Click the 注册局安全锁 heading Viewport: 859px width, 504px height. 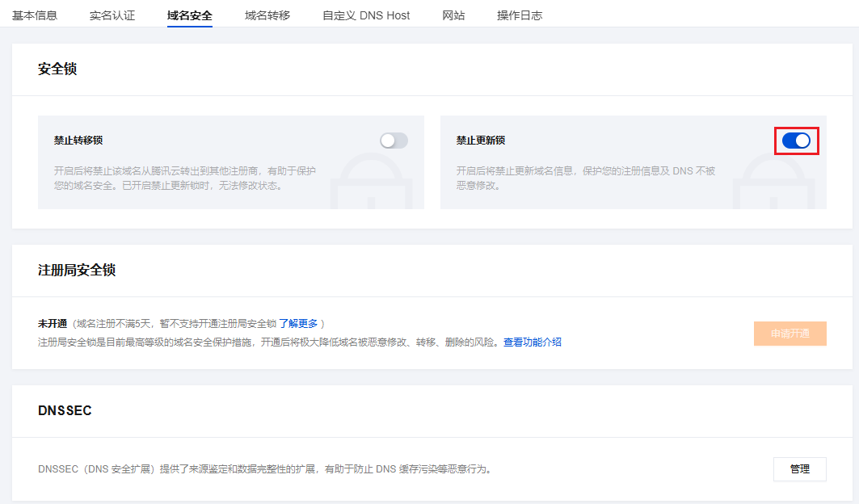click(x=77, y=270)
